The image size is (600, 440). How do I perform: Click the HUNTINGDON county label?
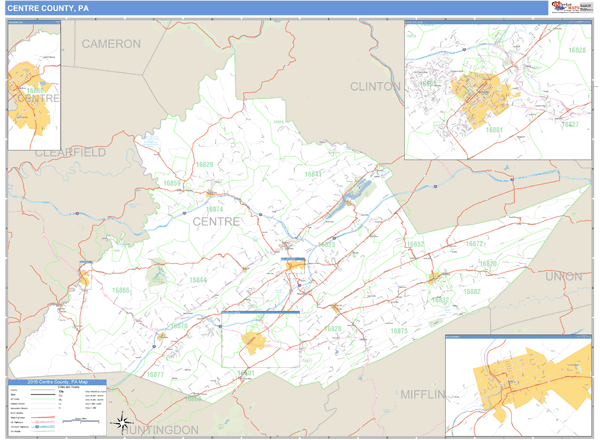point(160,430)
